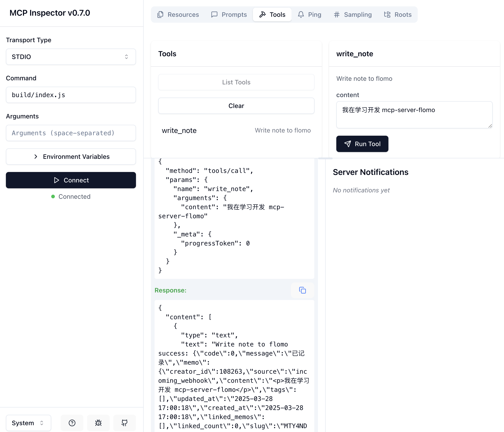Click into the Arguments input field

point(71,133)
